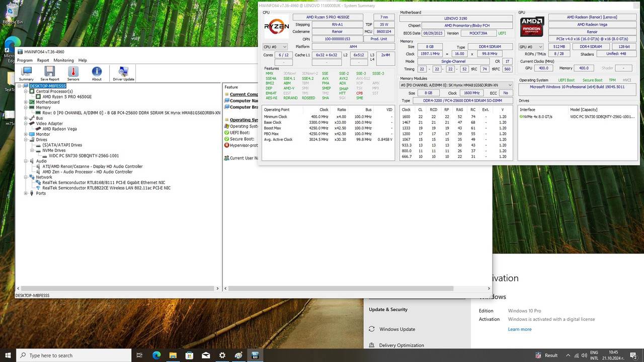Select AMD Zen Audio Processor tree item
Viewport: 644px width, 362px height.
[88, 172]
